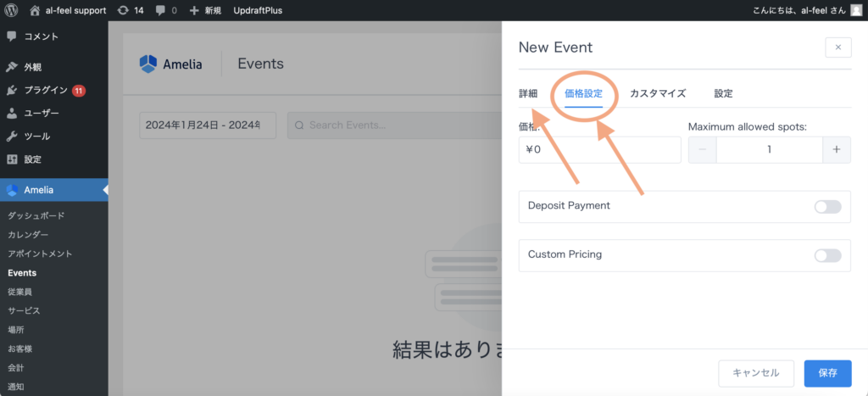Click the 保存 save button
Viewport: 868px width, 396px height.
(x=827, y=373)
